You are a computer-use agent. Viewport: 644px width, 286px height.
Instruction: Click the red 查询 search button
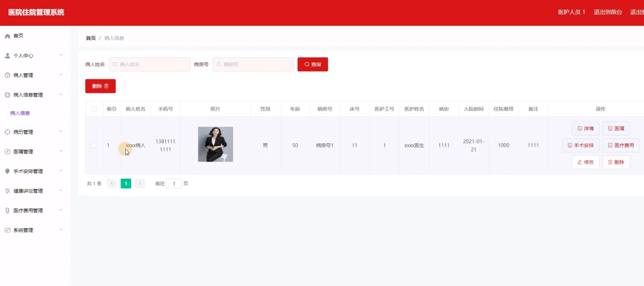313,64
